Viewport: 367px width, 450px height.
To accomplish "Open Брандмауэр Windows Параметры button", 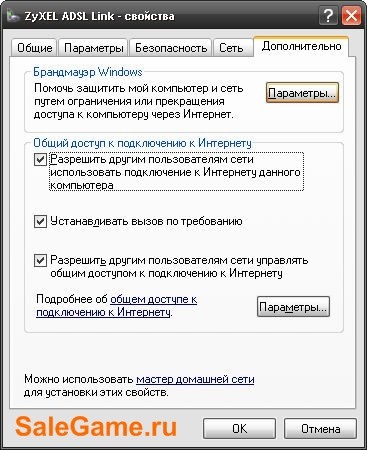I will [x=302, y=93].
